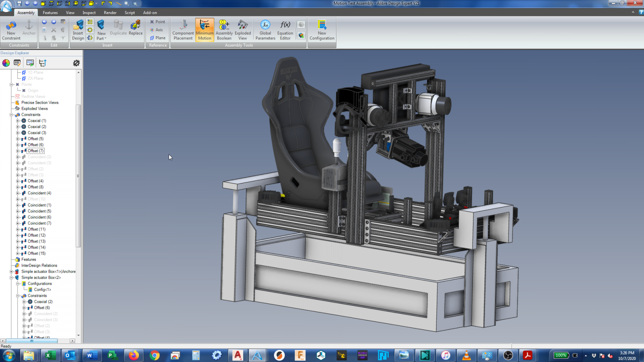Screen dimensions: 644x362
Task: Replace a component using Replace tool
Action: pos(136,28)
